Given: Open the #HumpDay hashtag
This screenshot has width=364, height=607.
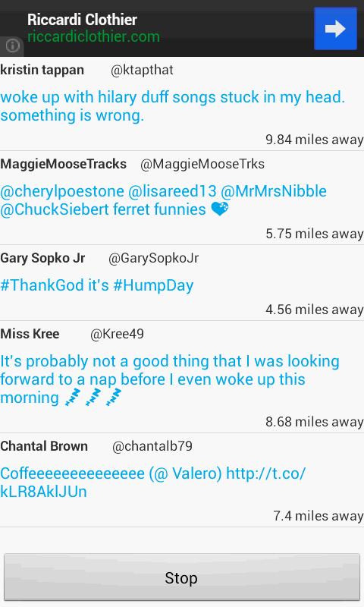Looking at the screenshot, I should tap(153, 286).
